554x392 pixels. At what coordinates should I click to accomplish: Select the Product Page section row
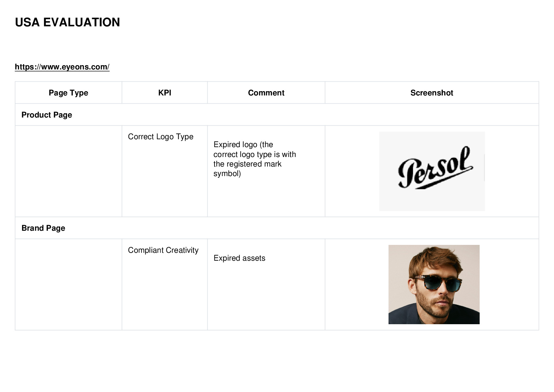point(277,115)
